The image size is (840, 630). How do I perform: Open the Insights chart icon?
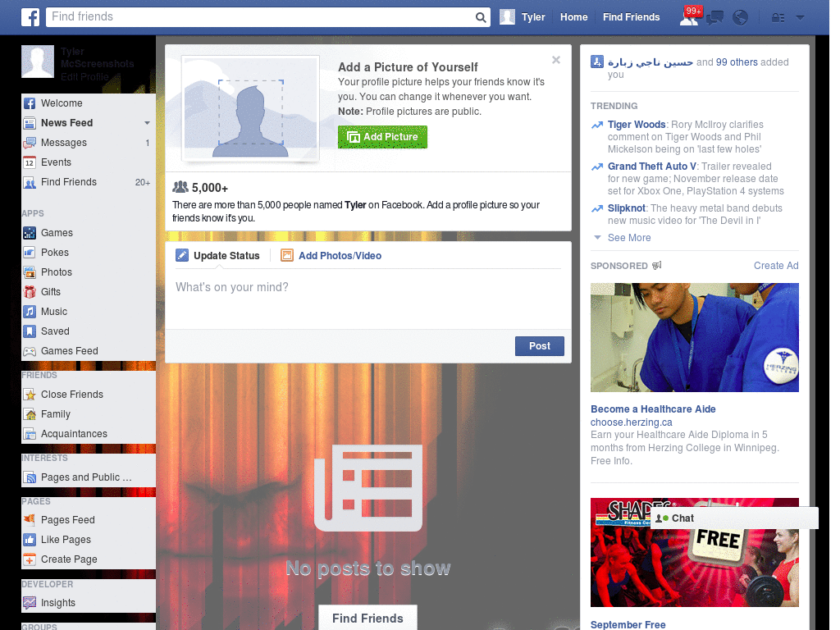[x=30, y=603]
